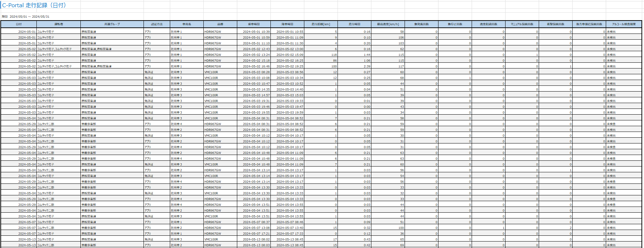This screenshot has height=248, width=644.
Task: Click the 乗車時間 column header
Action: pyautogui.click(x=254, y=24)
